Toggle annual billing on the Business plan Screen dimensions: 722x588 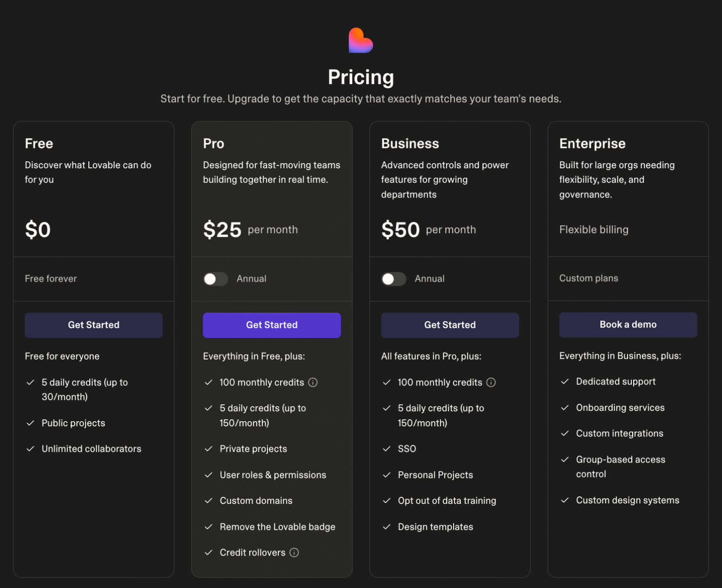(x=393, y=279)
